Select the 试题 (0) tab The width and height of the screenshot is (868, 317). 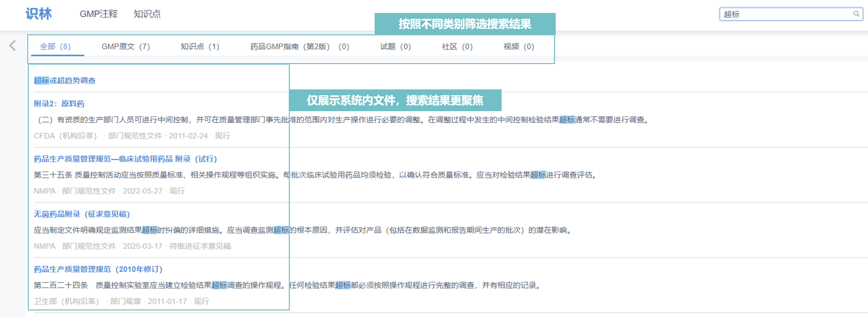tap(396, 46)
